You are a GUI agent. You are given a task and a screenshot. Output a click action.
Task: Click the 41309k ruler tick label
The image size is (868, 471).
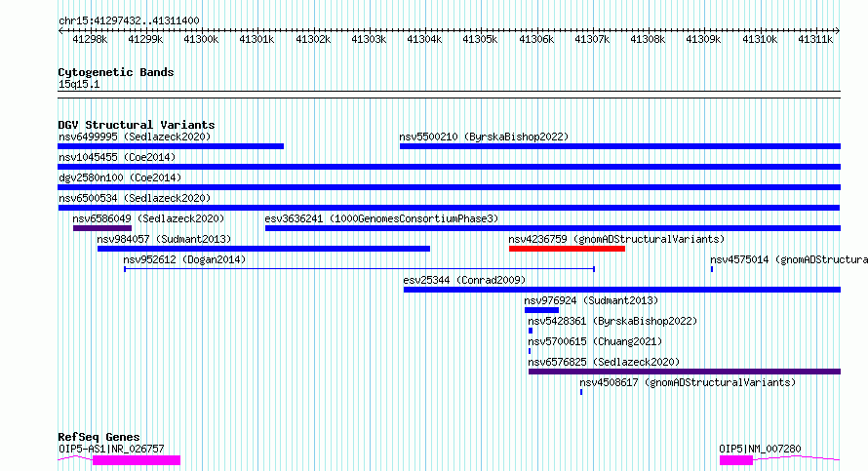click(703, 40)
